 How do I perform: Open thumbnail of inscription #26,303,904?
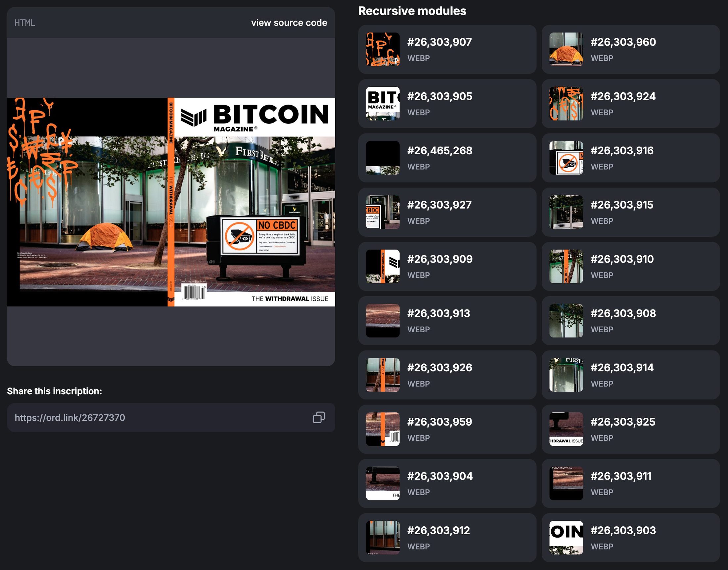pyautogui.click(x=383, y=483)
